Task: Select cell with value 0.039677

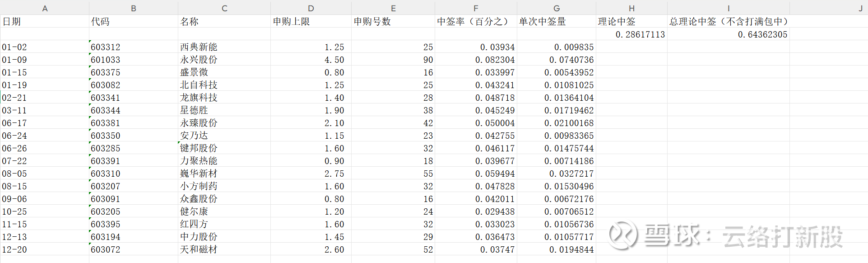Action: pos(476,160)
